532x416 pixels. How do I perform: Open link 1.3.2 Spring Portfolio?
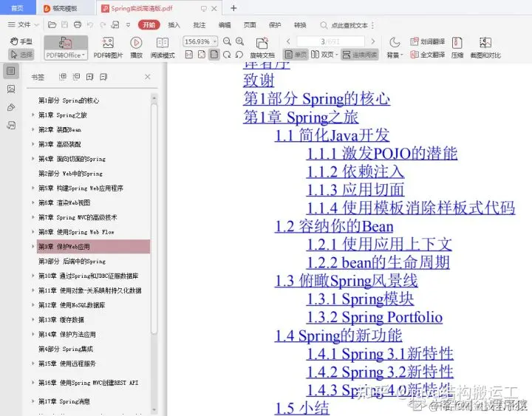[375, 317]
